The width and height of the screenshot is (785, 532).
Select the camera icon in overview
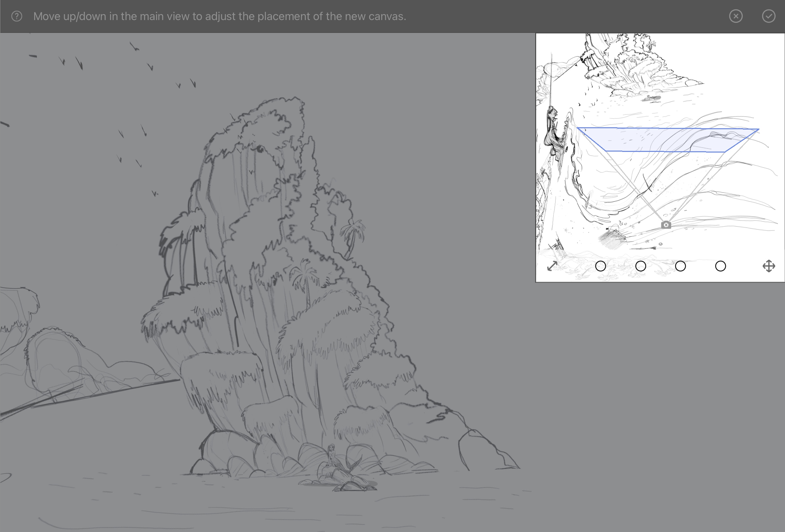[666, 225]
